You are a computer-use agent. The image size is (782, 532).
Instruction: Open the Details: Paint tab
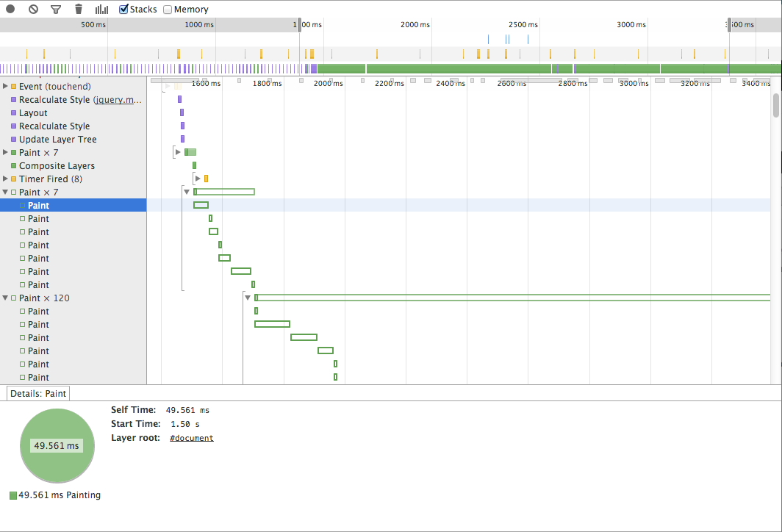[x=38, y=394]
